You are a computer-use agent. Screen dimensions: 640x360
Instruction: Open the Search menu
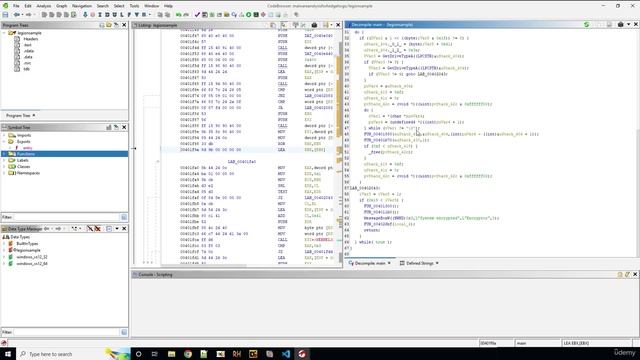102,6
